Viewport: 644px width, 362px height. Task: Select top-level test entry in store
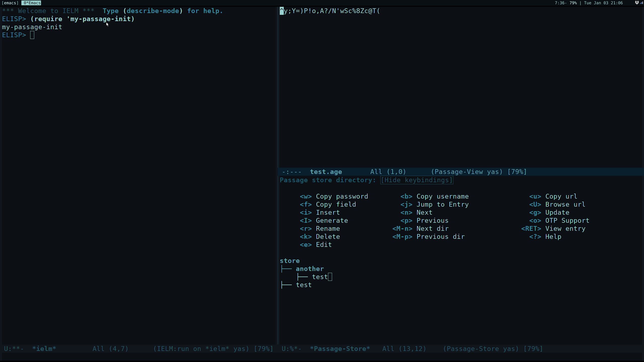coord(304,285)
